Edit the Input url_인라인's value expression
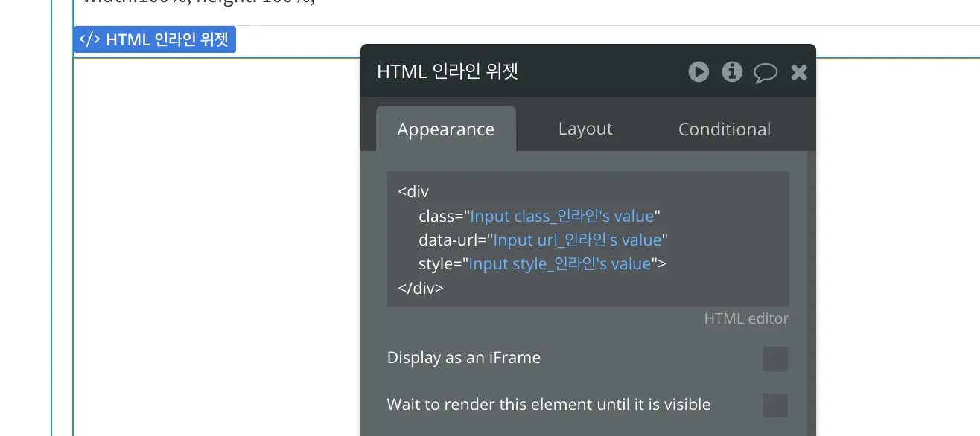The image size is (980, 436). [577, 240]
